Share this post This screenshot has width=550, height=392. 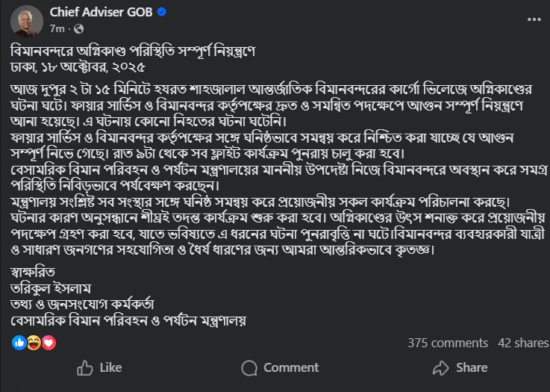tap(461, 367)
